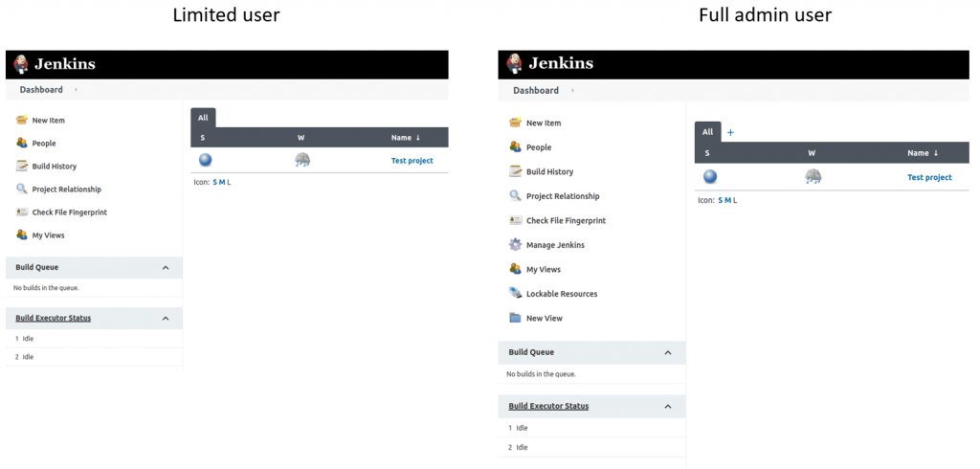The width and height of the screenshot is (980, 469).
Task: Collapse Build Queue panel in Limited user dashboard
Action: pos(166,268)
